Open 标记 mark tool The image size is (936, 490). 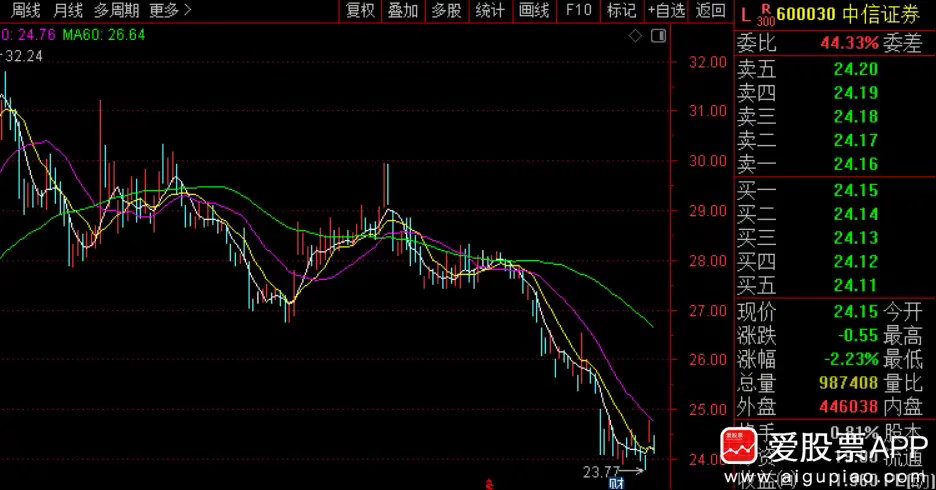(621, 10)
